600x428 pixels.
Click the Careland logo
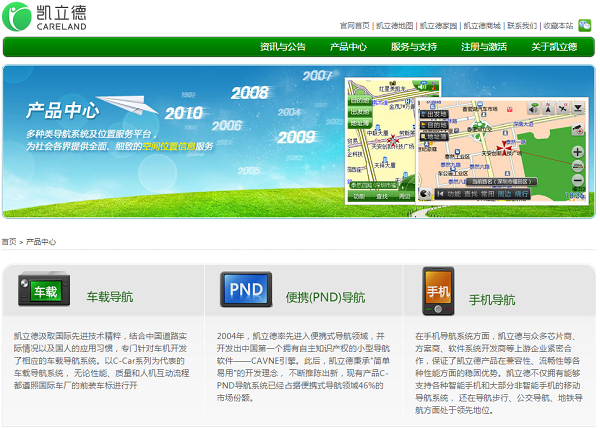44,17
